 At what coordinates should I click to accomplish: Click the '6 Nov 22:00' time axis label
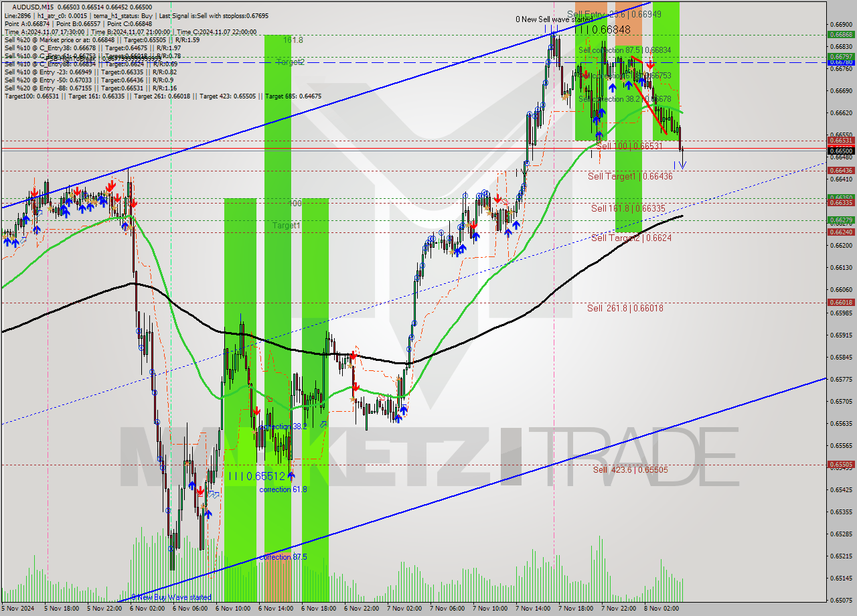362,609
